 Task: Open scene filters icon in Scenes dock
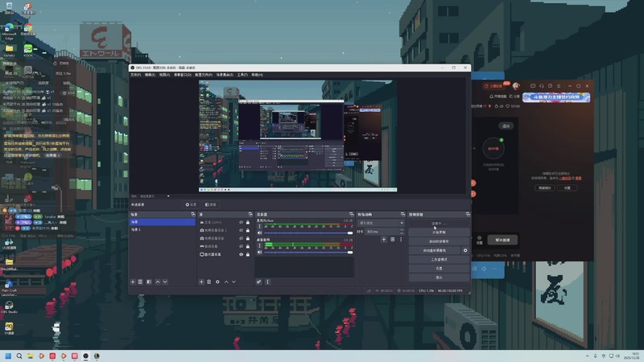149,282
